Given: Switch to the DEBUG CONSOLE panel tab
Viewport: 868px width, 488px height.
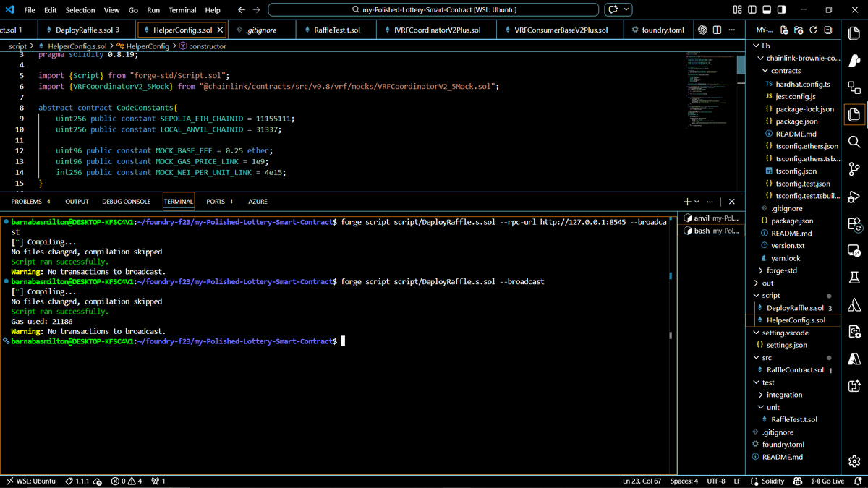Looking at the screenshot, I should 126,202.
